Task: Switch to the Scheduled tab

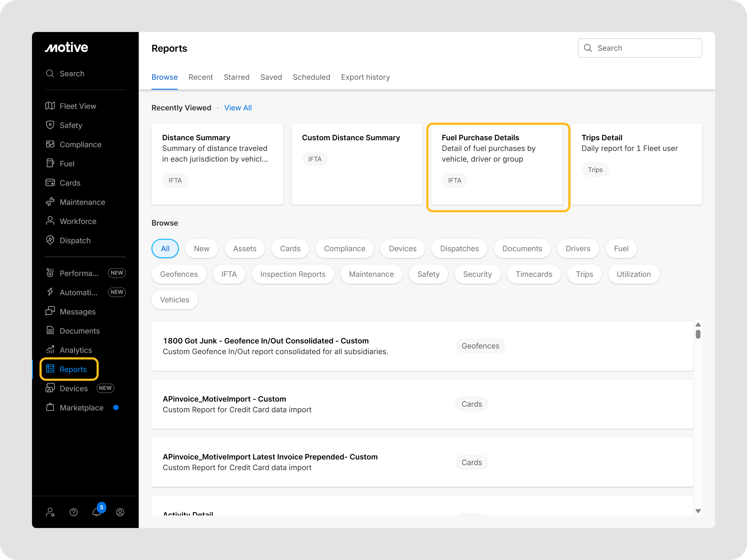Action: point(311,77)
